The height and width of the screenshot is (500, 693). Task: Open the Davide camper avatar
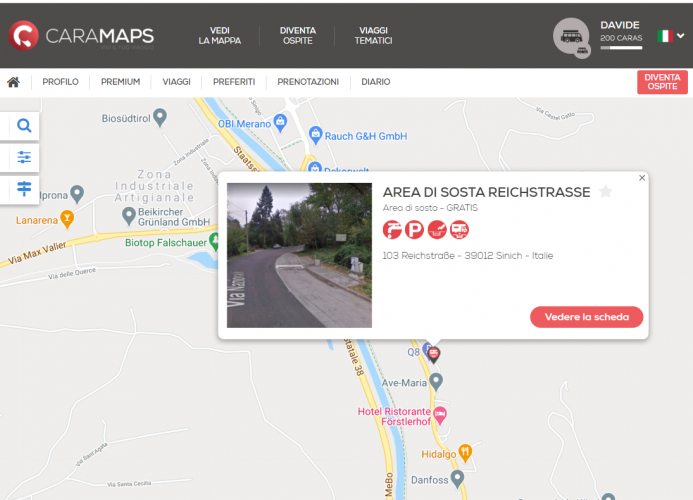pyautogui.click(x=571, y=36)
